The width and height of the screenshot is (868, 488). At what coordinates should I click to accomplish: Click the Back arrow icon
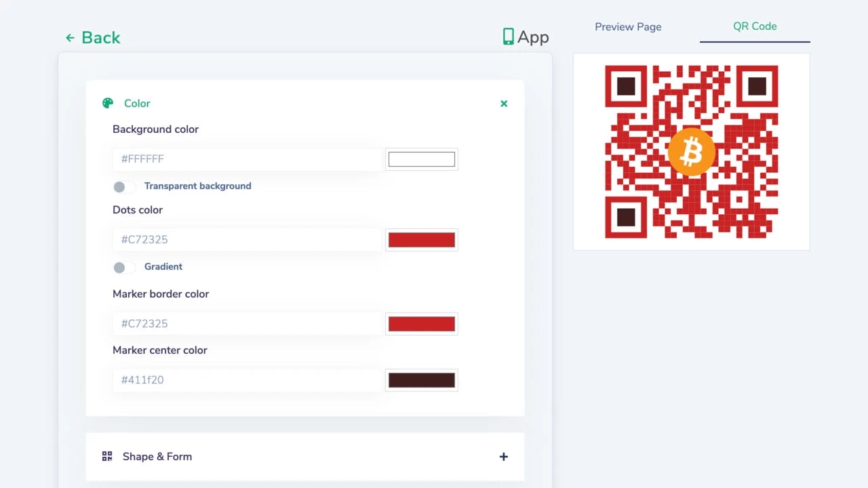tap(70, 38)
